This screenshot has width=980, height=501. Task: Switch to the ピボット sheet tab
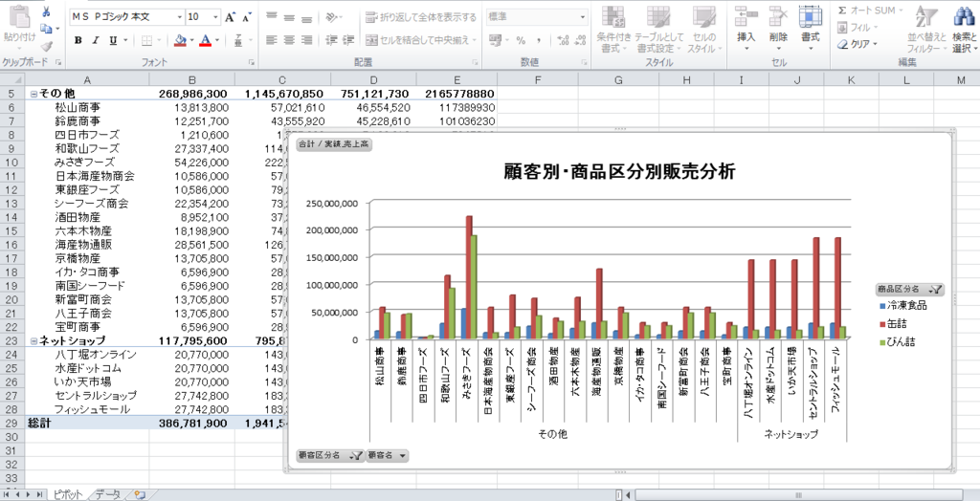point(68,494)
